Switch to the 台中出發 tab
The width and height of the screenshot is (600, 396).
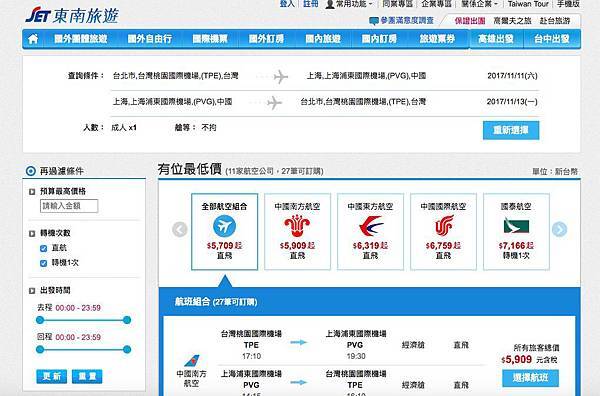(552, 39)
